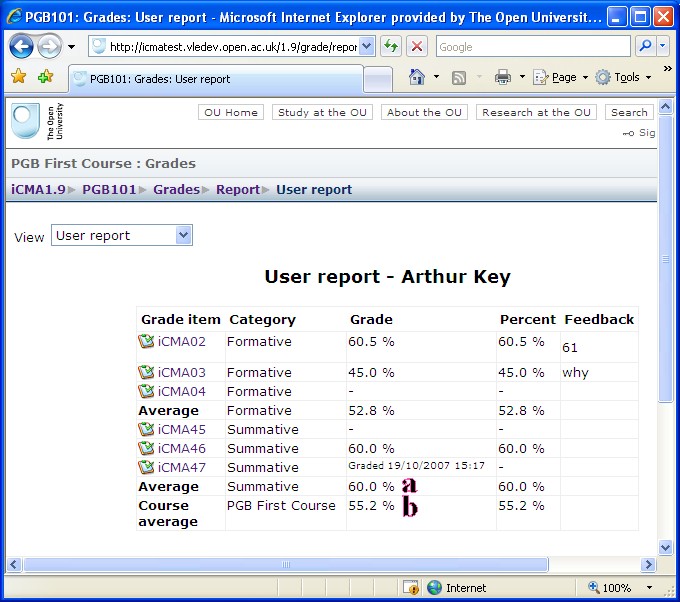680x602 pixels.
Task: Click the vertical scrollbar up arrow
Action: point(665,107)
